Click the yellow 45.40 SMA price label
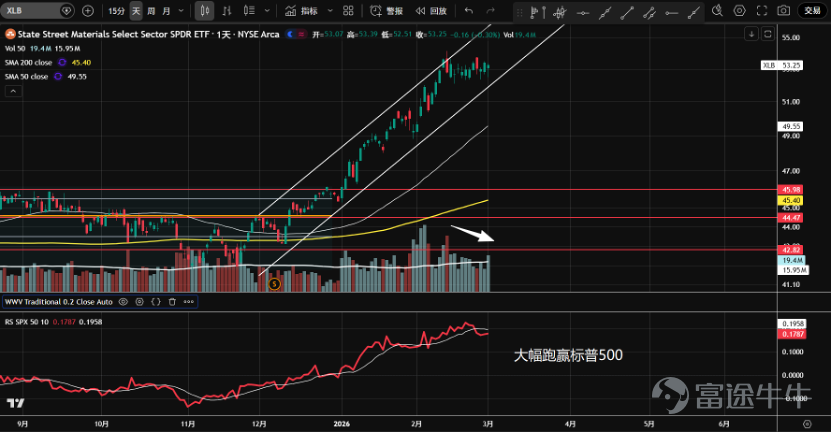Viewport: 832px width, 432px height. click(x=791, y=201)
